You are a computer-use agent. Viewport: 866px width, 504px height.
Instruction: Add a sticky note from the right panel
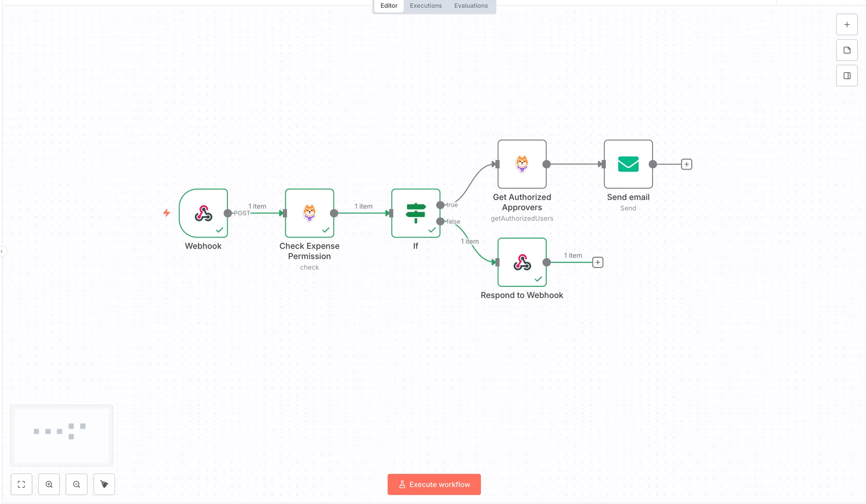click(x=847, y=50)
